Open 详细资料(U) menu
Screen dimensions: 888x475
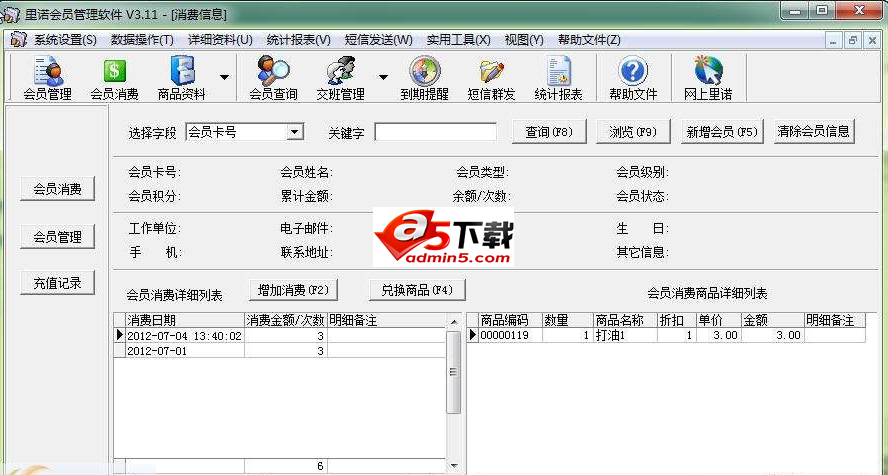pyautogui.click(x=220, y=40)
